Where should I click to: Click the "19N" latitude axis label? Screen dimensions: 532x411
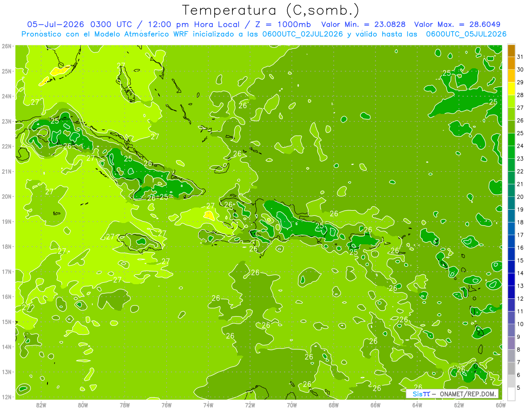pyautogui.click(x=7, y=221)
